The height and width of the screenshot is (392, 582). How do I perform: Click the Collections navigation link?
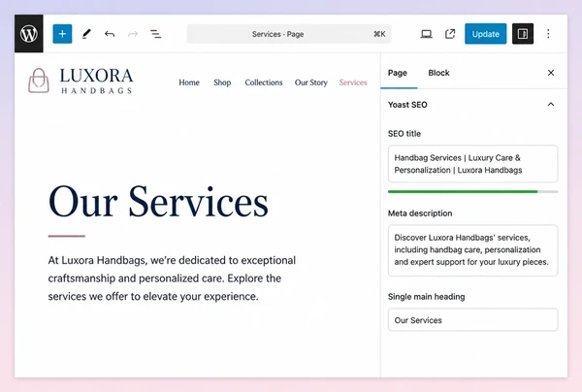(264, 82)
